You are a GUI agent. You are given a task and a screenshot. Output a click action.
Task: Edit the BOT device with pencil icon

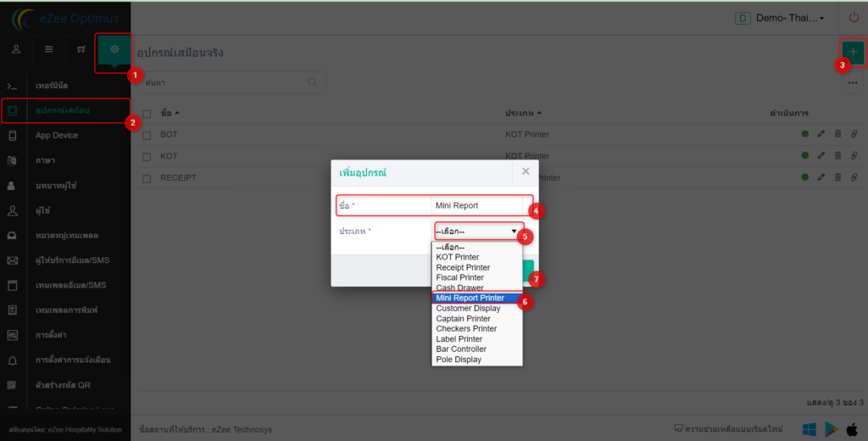(821, 134)
